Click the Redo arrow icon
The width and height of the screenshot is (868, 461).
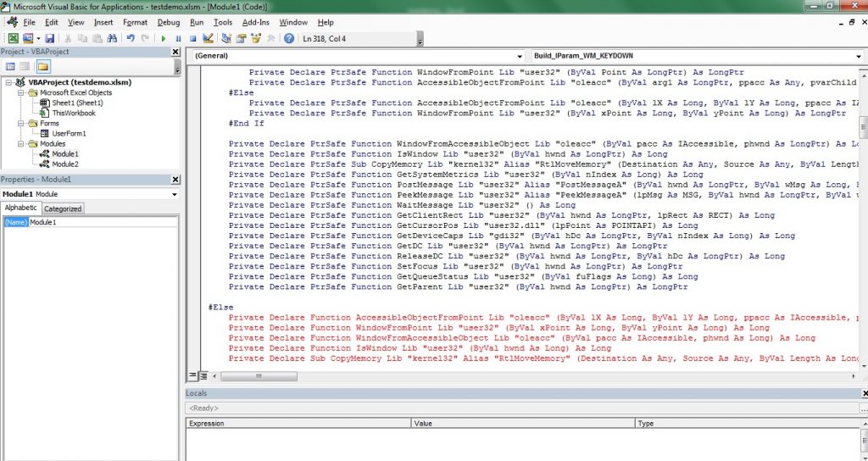point(145,39)
